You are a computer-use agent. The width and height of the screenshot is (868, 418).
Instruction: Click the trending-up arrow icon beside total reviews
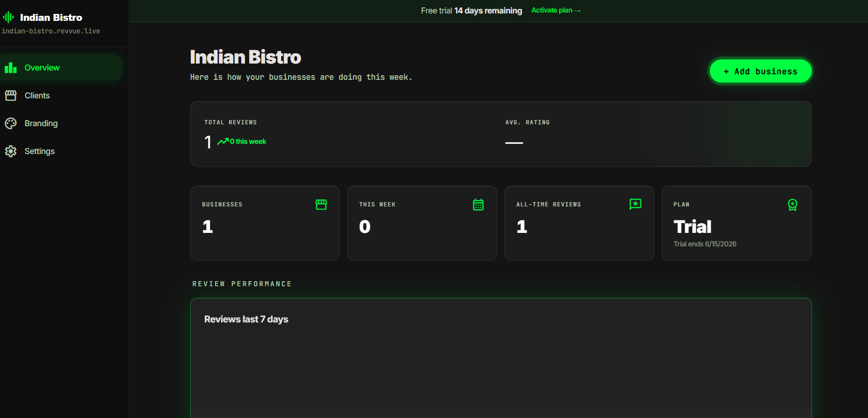tap(223, 141)
